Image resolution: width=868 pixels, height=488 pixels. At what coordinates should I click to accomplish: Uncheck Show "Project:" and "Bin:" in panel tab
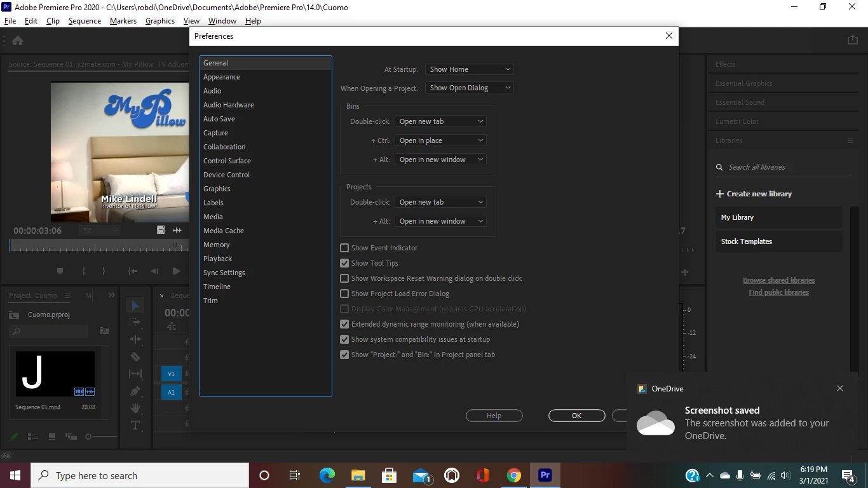(x=344, y=355)
